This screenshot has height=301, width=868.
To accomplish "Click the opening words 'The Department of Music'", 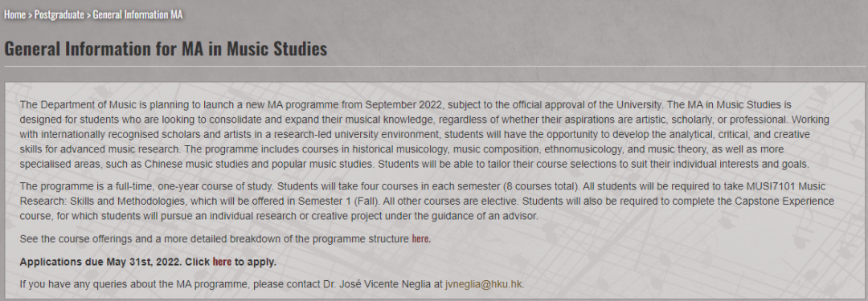I will click(x=70, y=104).
